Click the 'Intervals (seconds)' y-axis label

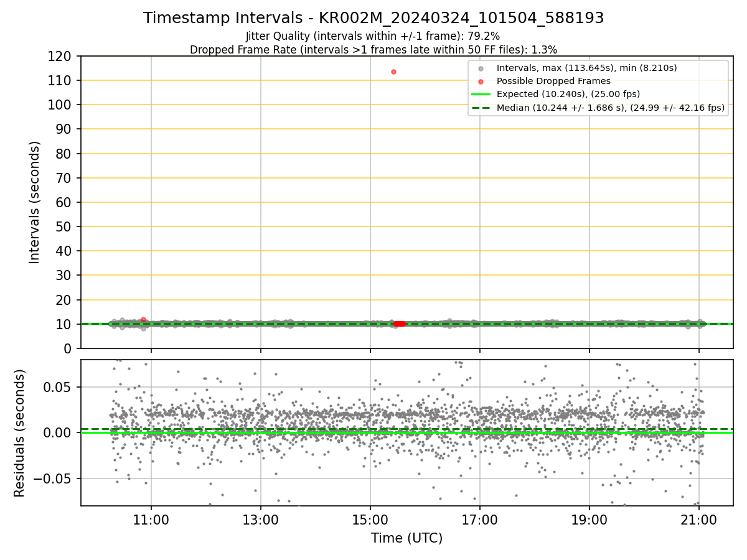point(35,202)
